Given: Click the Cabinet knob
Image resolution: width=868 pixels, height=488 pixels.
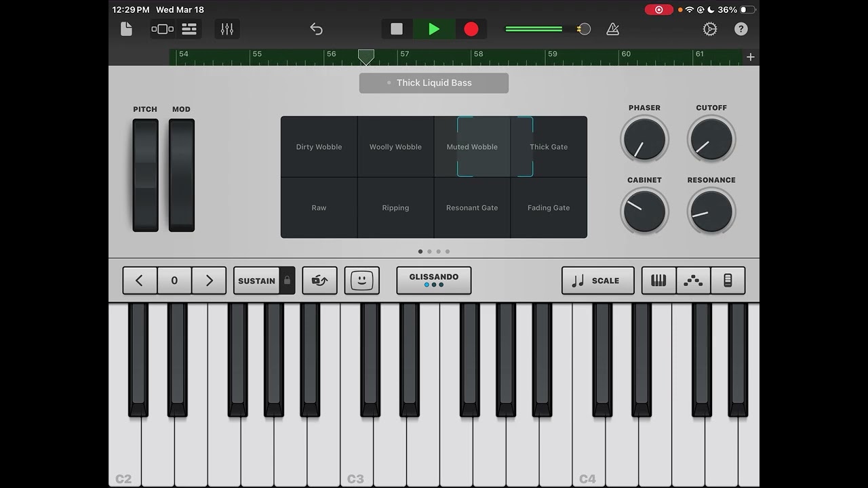Looking at the screenshot, I should 644,211.
